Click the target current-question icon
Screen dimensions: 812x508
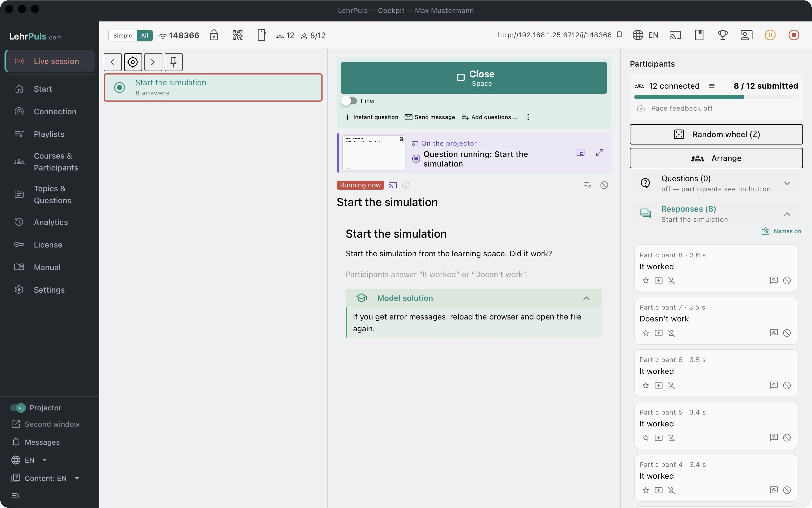coord(133,62)
